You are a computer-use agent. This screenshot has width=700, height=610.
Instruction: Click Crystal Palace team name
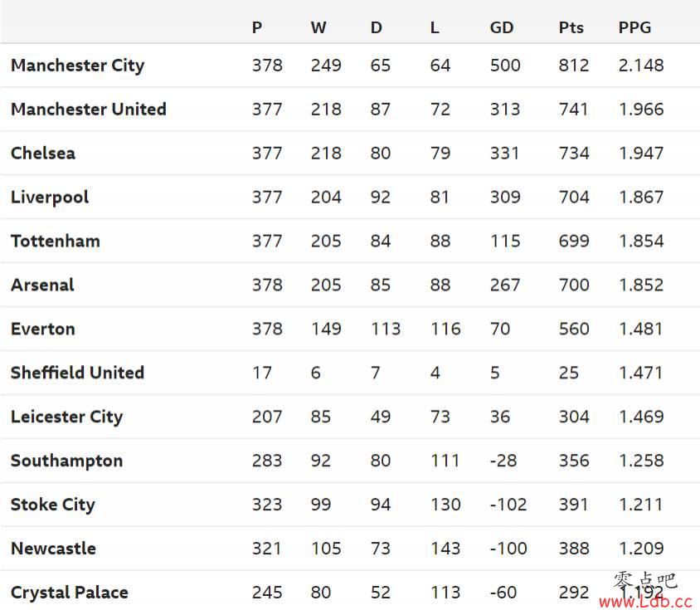coord(69,593)
